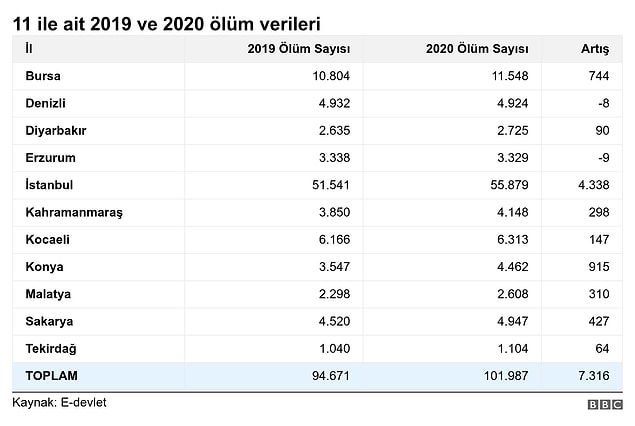635x426 pixels.
Task: Click the Malatya row name
Action: pos(48,294)
